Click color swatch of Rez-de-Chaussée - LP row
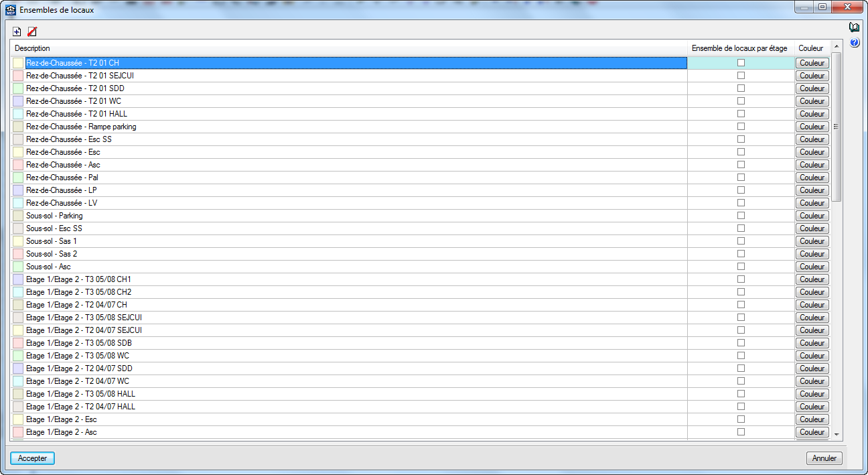 pos(18,190)
